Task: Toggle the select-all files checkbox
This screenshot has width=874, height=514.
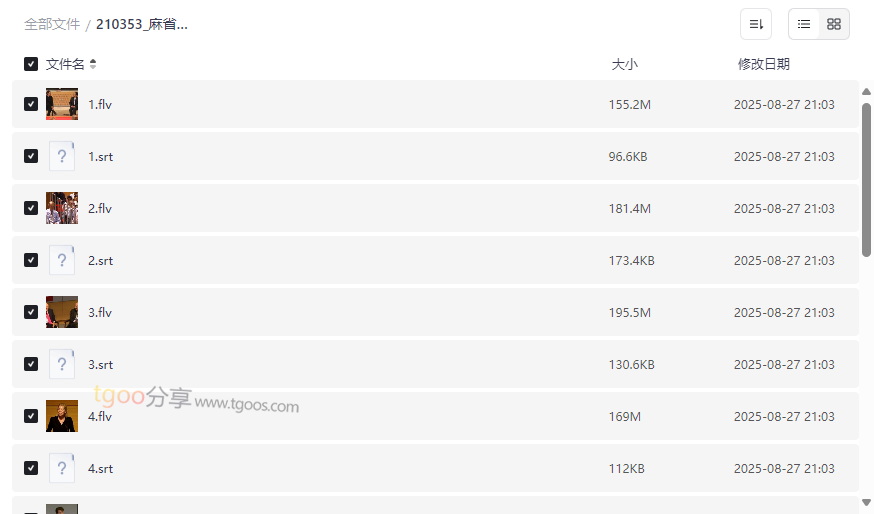Action: pos(31,64)
